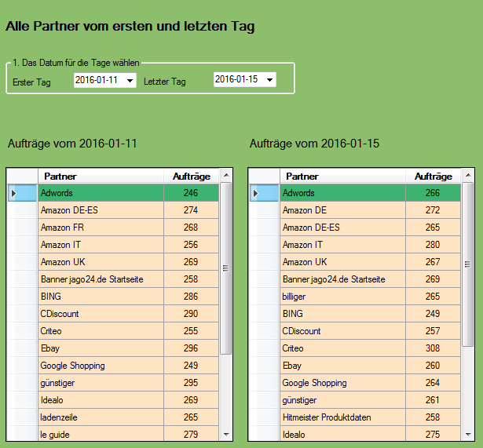Select Amazon UK in the left table
The image size is (483, 448).
pos(101,262)
